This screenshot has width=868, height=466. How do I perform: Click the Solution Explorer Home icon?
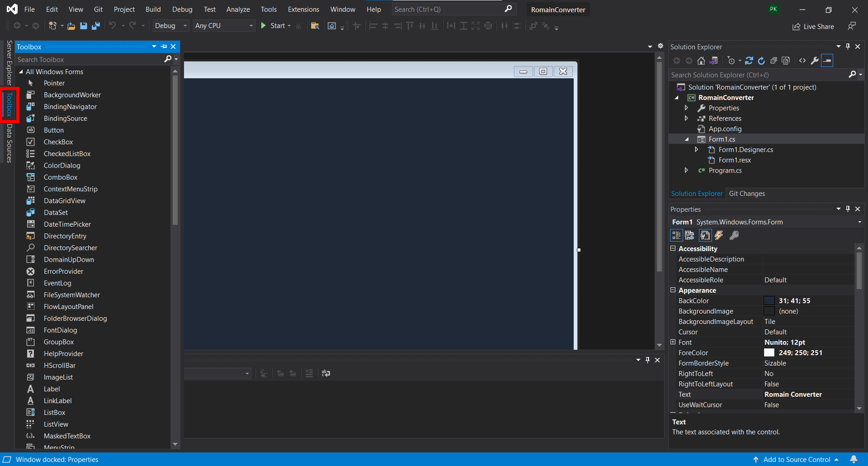coord(701,61)
